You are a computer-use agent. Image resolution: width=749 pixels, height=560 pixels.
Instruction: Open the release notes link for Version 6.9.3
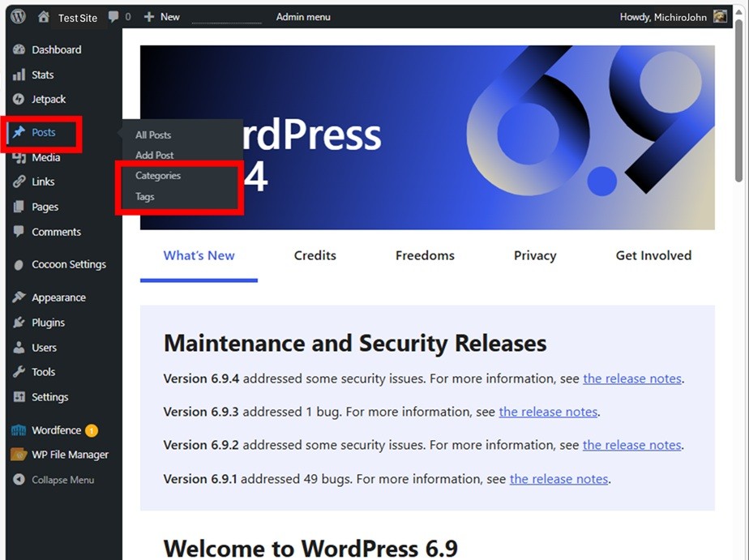(548, 412)
